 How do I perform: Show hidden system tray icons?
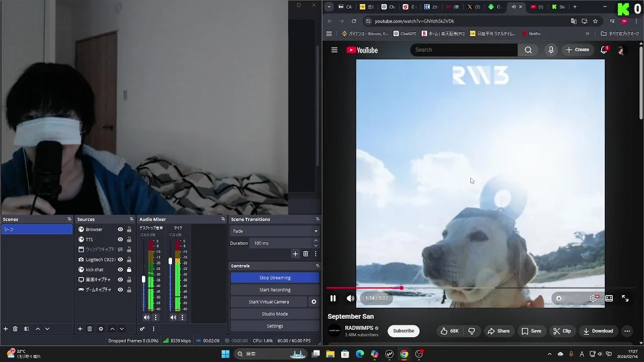coord(549,354)
